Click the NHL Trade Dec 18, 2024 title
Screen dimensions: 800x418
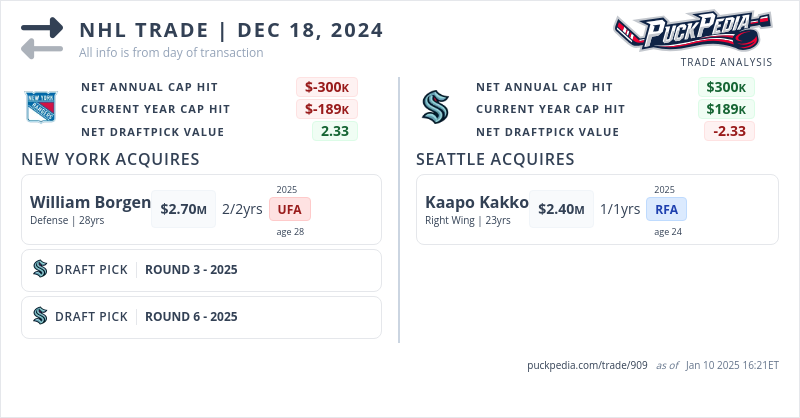tap(231, 30)
